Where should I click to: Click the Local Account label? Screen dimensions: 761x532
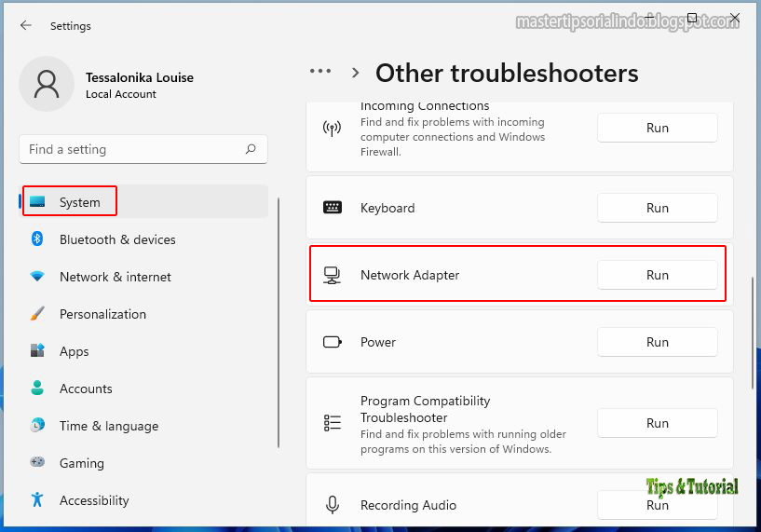[121, 94]
